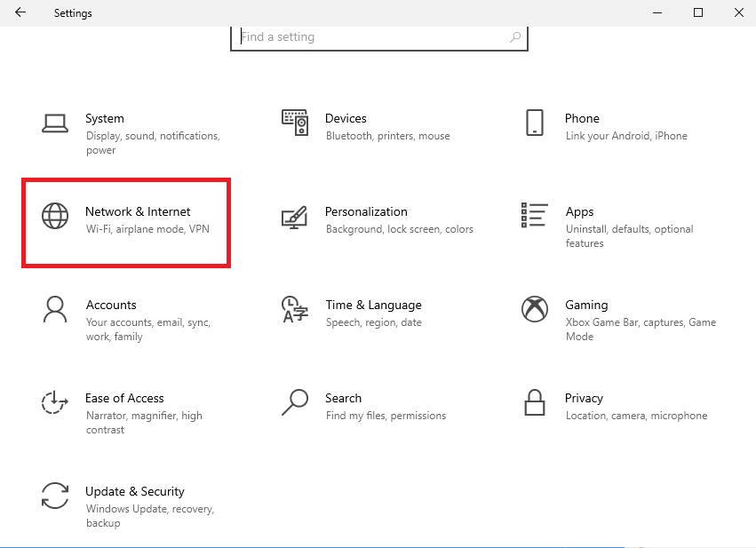Open Personalization settings title
The height and width of the screenshot is (548, 756).
coord(366,211)
